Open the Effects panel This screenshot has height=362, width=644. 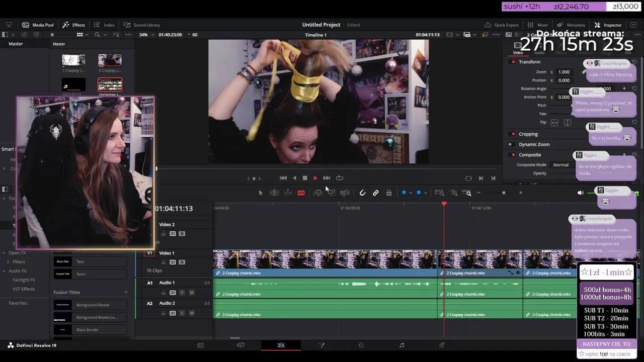(73, 25)
